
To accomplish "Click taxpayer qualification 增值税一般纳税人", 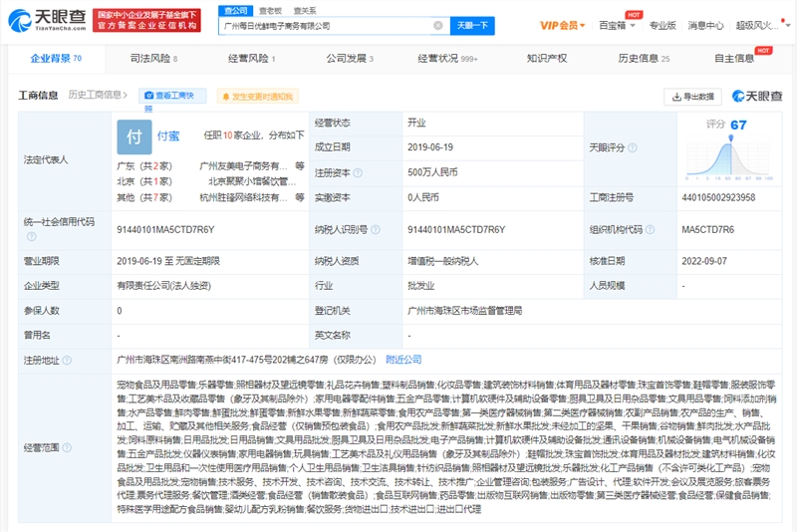I will (x=445, y=261).
